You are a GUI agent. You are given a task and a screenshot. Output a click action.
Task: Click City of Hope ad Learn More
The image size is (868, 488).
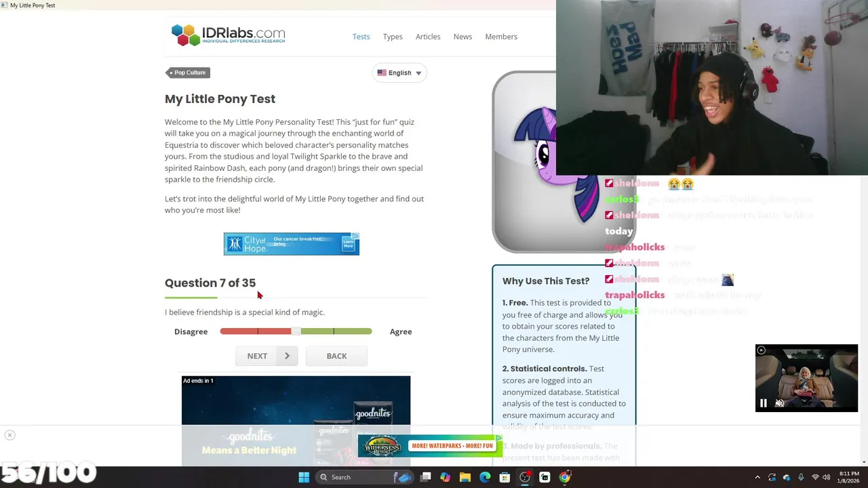[349, 243]
